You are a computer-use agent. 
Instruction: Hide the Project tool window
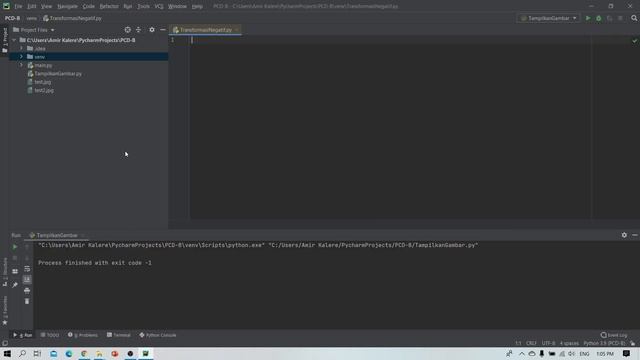coord(162,30)
